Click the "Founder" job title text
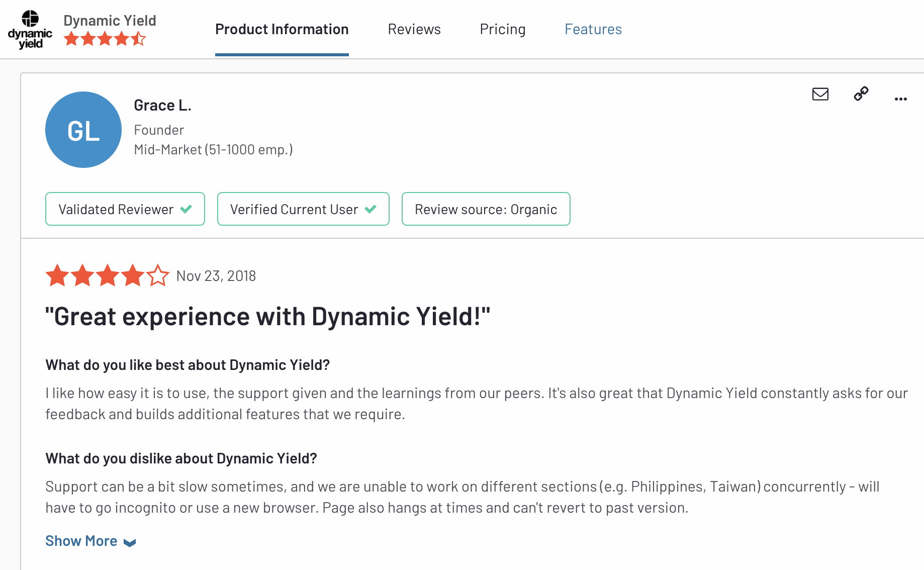 (159, 130)
